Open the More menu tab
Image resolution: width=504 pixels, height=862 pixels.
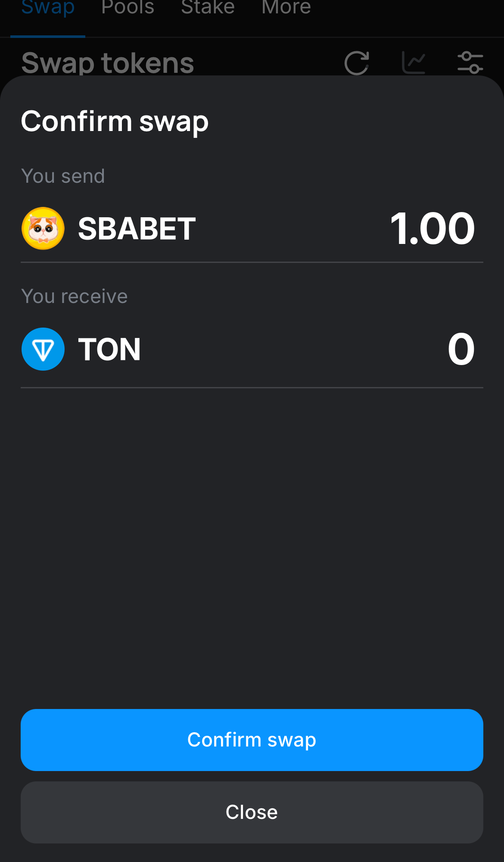point(286,8)
